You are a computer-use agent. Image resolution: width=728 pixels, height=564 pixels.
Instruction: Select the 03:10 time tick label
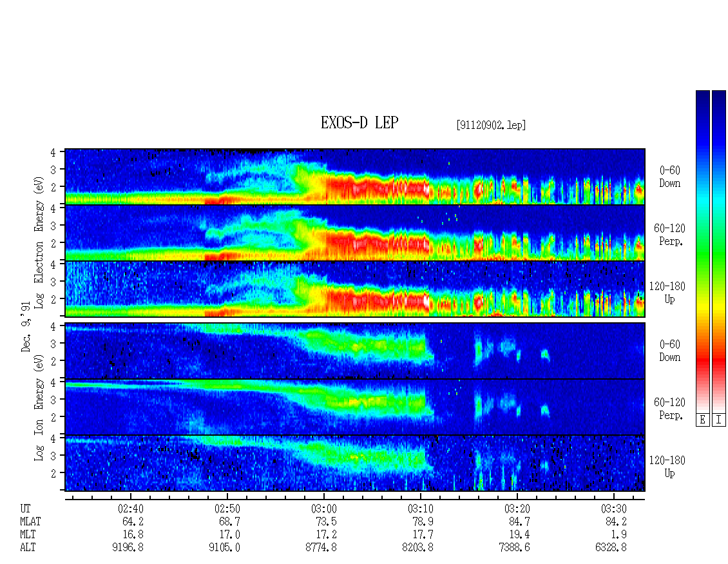(x=421, y=509)
